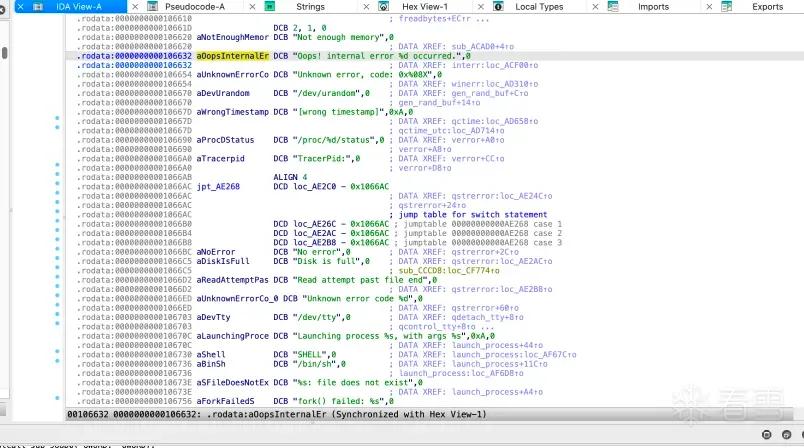Viewport: 804px width, 448px height.
Task: Switch to the Exports tab
Action: tap(768, 7)
